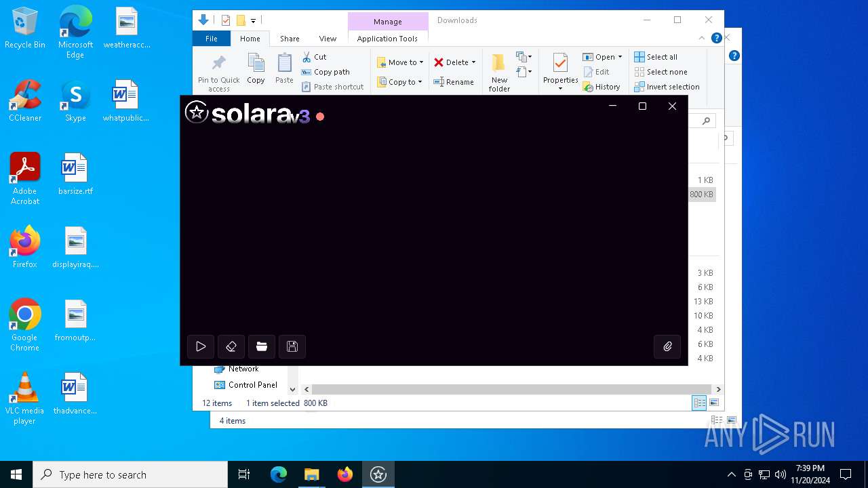Click Pin to Quick access in File Explorer
The image size is (868, 488).
[218, 73]
